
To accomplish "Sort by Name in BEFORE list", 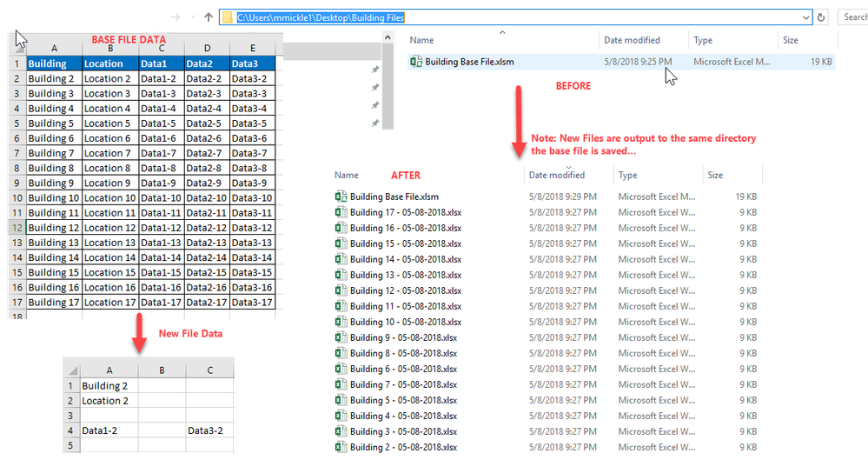I will pyautogui.click(x=421, y=40).
